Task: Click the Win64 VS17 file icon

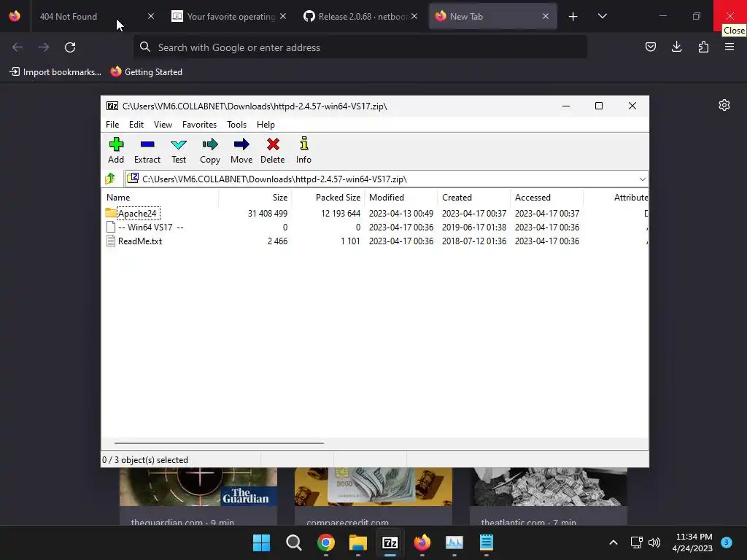Action: [x=111, y=227]
